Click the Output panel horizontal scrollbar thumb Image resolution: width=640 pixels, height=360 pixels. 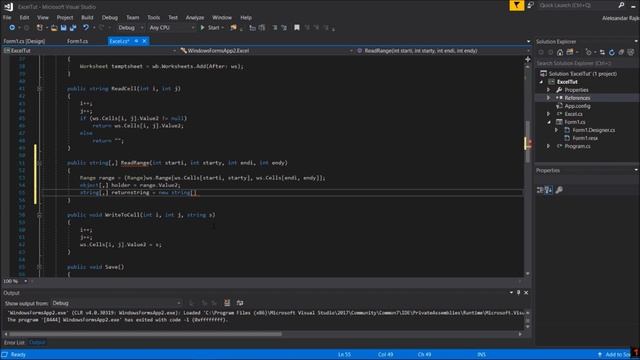pyautogui.click(x=145, y=334)
